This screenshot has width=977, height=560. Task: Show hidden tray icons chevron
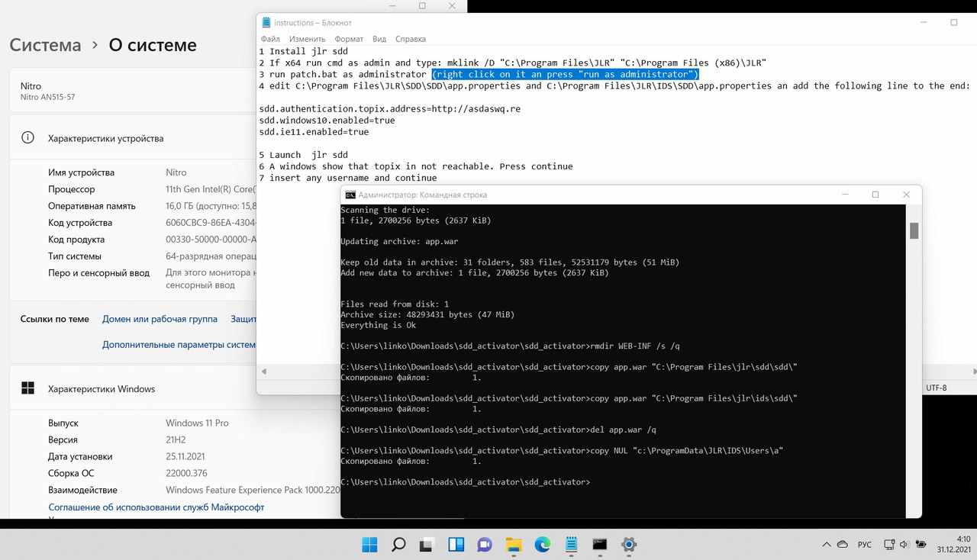(826, 545)
